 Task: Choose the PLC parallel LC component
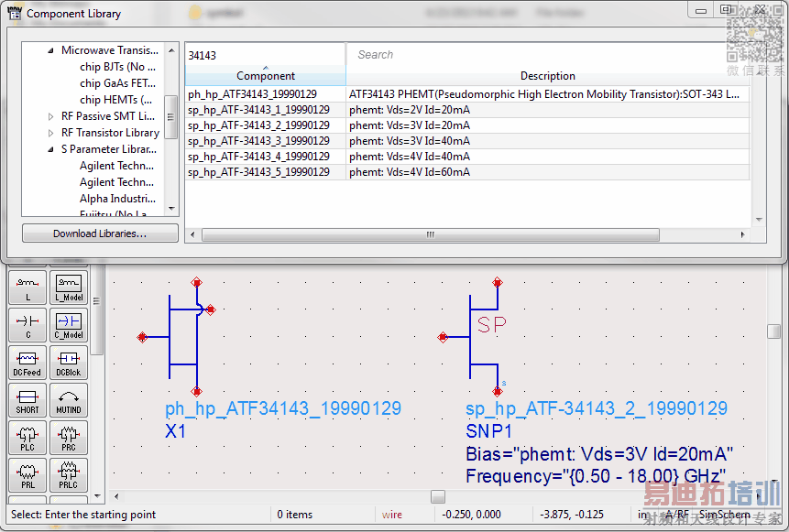27,438
